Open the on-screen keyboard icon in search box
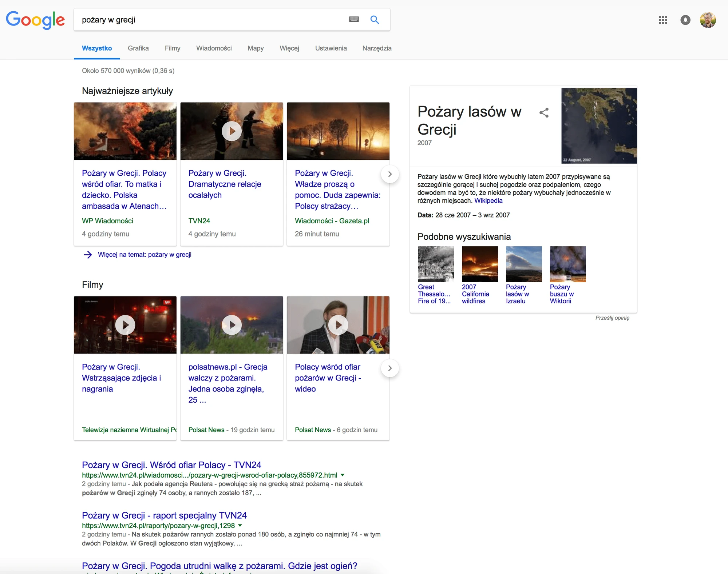Screen dimensions: 728x574 354,20
